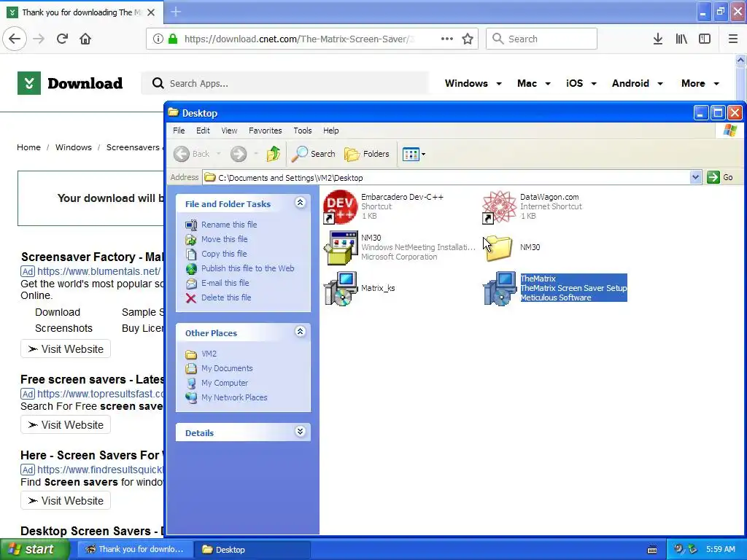Open the View menu in Desktop window

[229, 131]
